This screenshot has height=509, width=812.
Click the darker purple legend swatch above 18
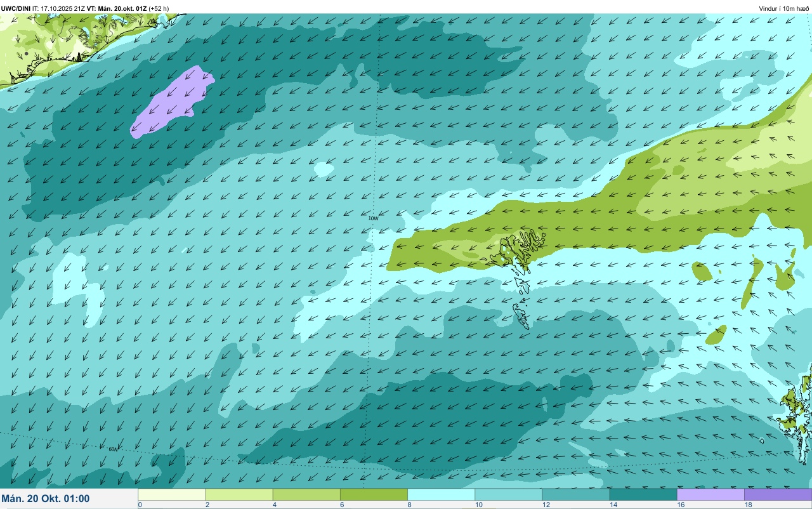[x=778, y=494]
